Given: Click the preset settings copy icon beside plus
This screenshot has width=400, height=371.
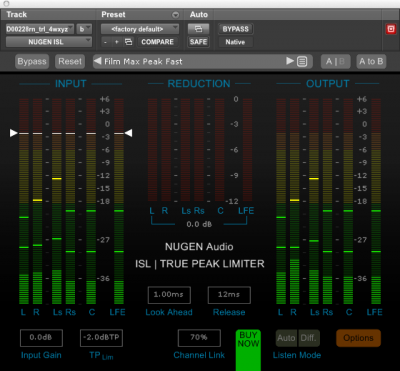Looking at the screenshot, I should (128, 42).
